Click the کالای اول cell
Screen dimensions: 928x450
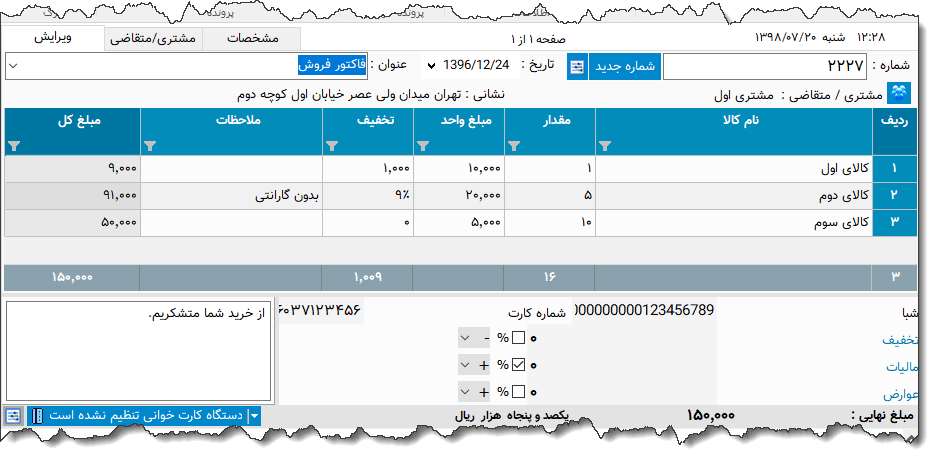734,169
